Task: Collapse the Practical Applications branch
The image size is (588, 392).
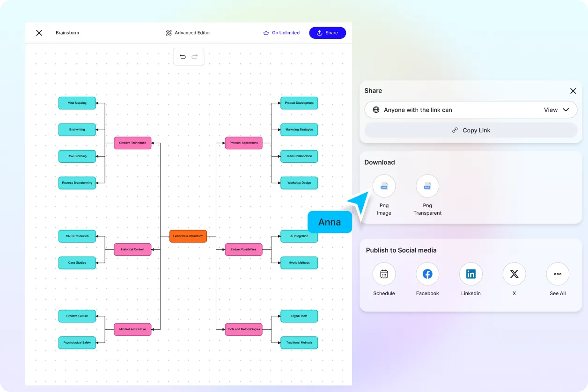Action: (x=243, y=143)
